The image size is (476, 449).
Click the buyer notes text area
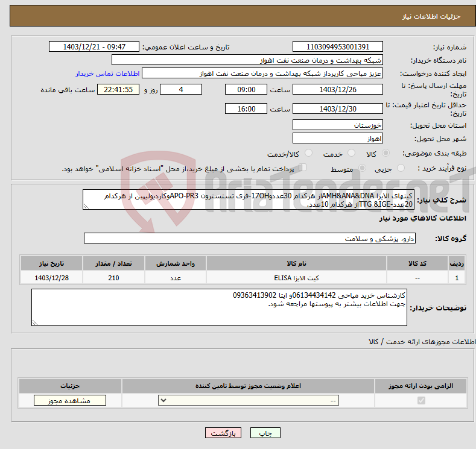pos(219,307)
